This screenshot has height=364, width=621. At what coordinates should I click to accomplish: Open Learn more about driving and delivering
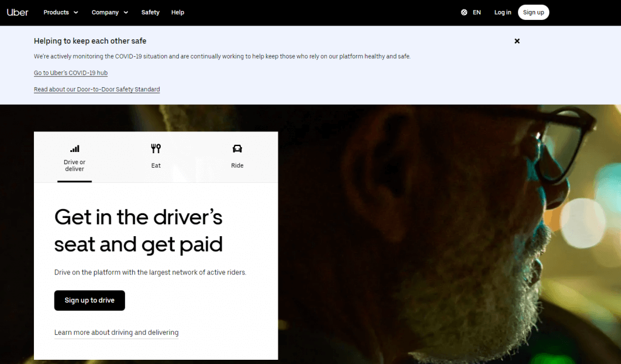pos(116,333)
